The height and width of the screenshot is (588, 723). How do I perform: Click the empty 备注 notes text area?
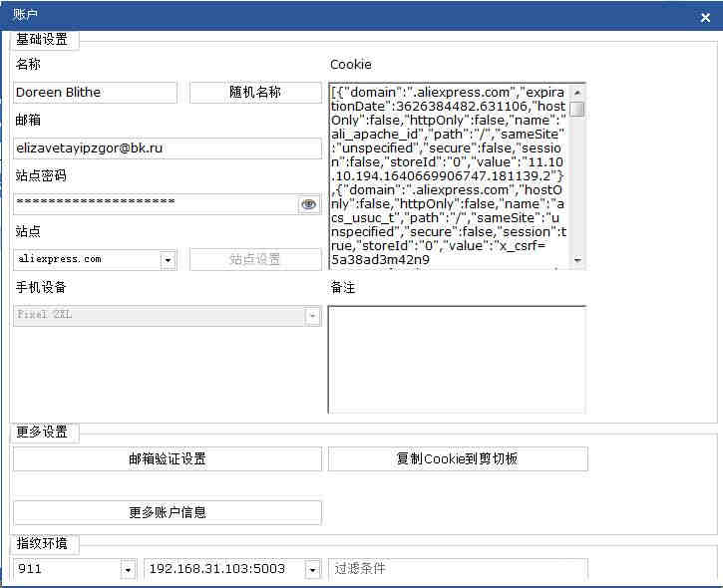[457, 360]
